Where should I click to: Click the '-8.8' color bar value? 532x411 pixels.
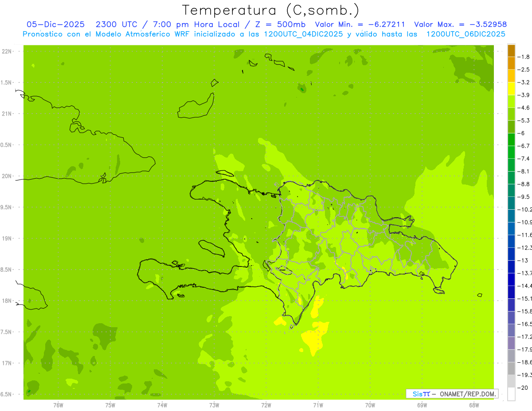click(x=524, y=184)
